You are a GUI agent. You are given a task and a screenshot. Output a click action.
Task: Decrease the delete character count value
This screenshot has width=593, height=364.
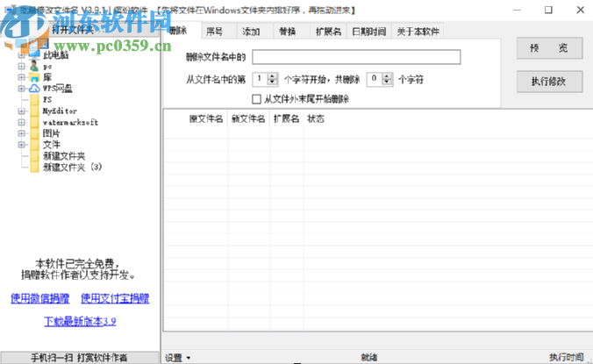(x=387, y=82)
